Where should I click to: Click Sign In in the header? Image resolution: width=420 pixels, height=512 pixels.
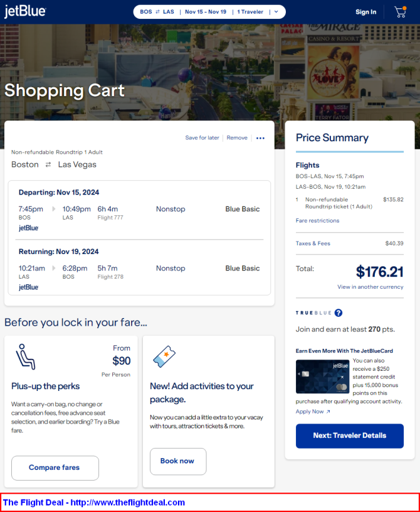click(366, 12)
